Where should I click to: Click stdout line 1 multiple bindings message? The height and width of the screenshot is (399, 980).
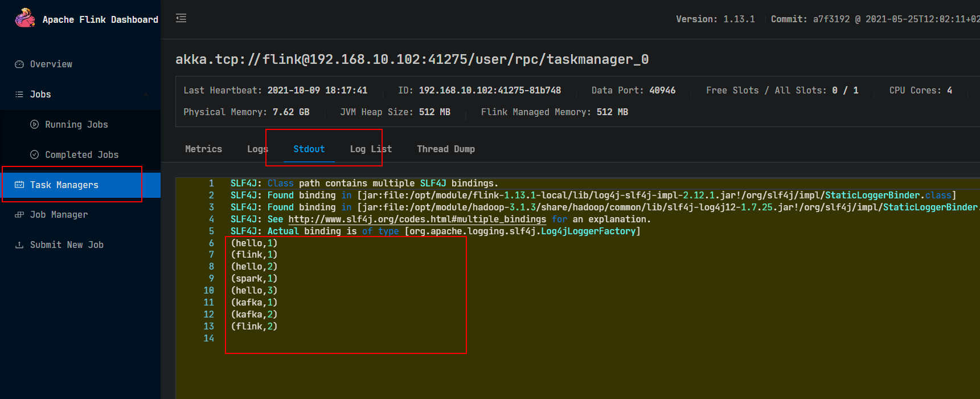tap(364, 184)
